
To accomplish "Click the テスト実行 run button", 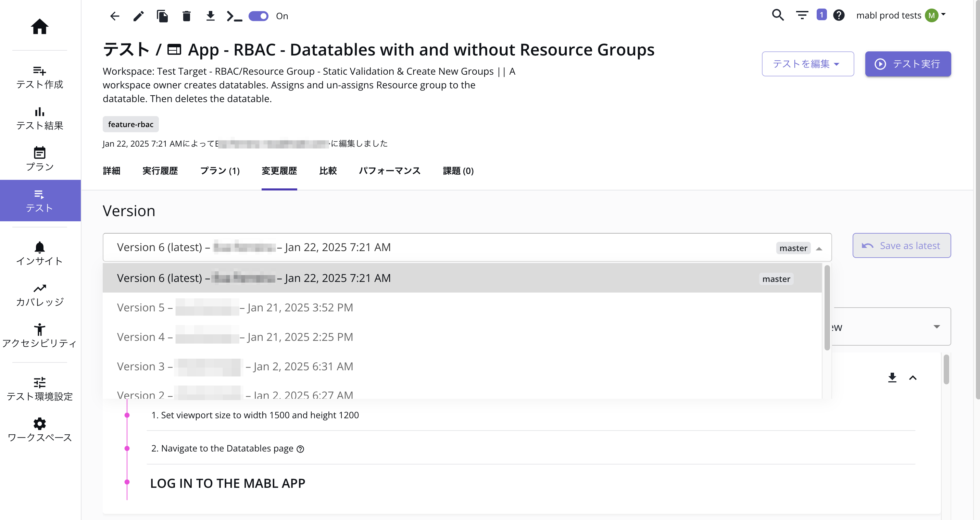I will coord(908,64).
